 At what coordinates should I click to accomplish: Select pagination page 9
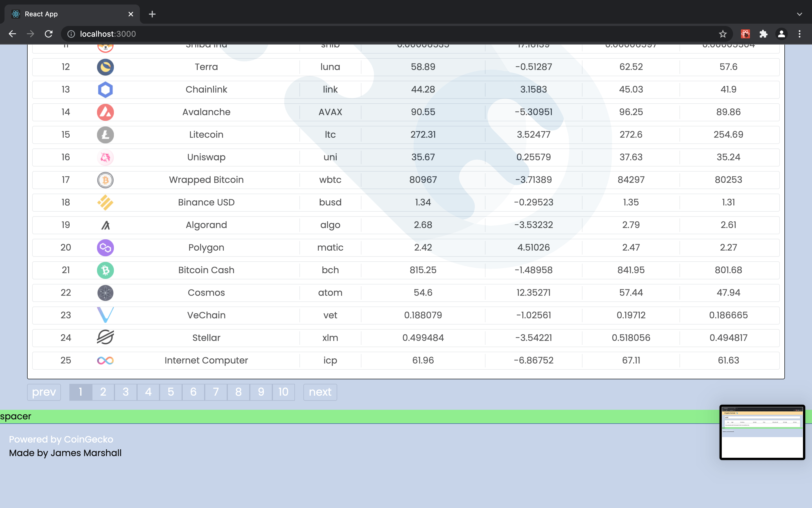pos(261,392)
